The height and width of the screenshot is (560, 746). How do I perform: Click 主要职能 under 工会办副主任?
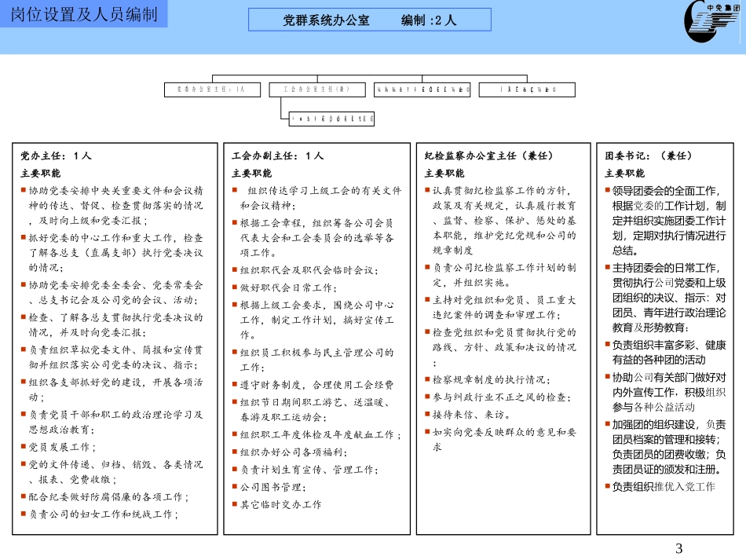click(x=252, y=174)
